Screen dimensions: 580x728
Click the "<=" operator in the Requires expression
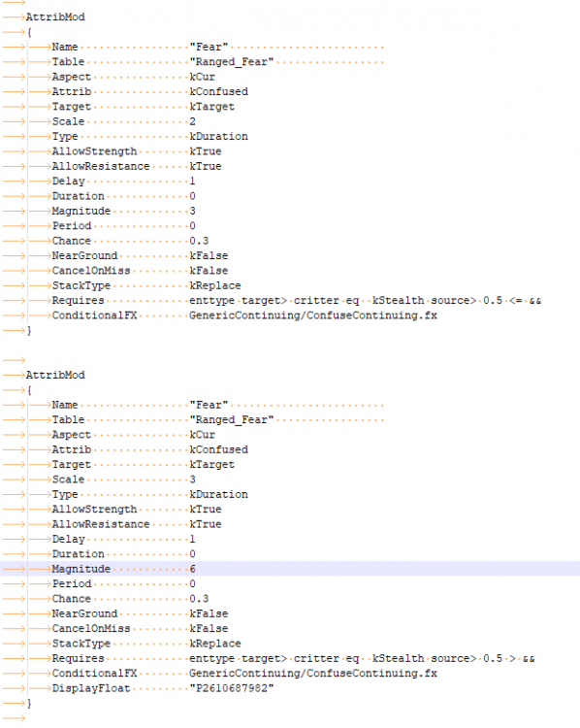tap(516, 301)
